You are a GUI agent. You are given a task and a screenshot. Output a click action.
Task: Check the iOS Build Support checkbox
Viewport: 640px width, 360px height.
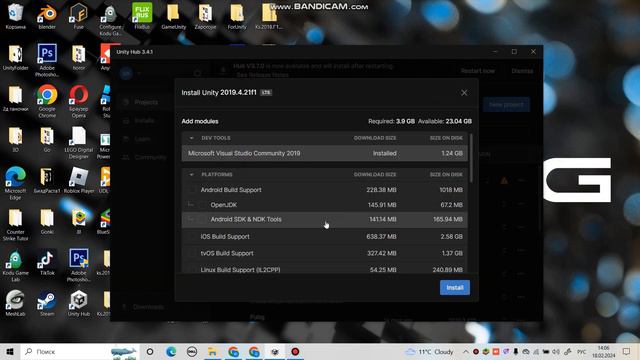192,236
